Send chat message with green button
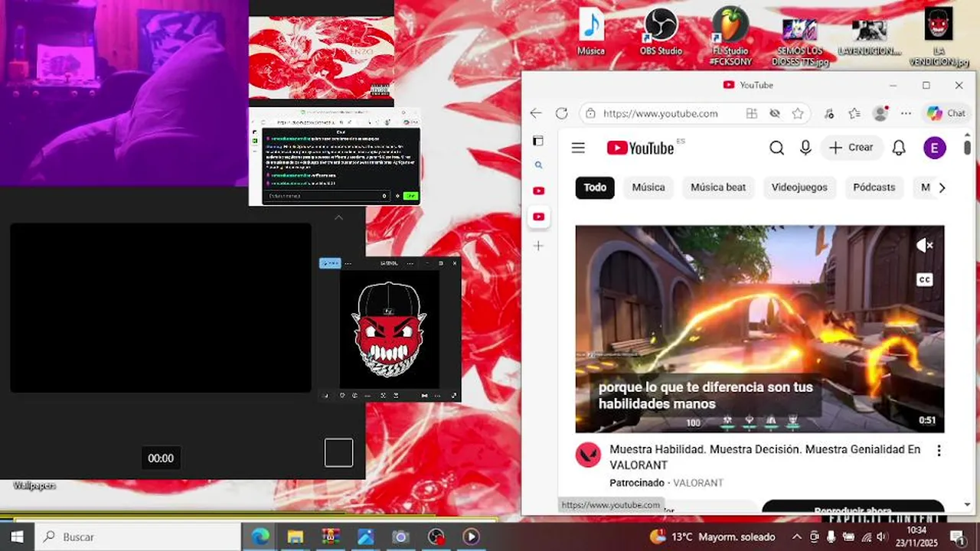The height and width of the screenshot is (551, 980). (x=410, y=196)
